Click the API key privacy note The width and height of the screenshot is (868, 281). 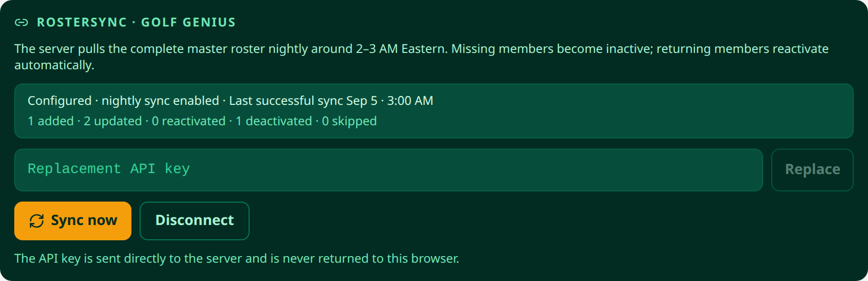tap(237, 259)
